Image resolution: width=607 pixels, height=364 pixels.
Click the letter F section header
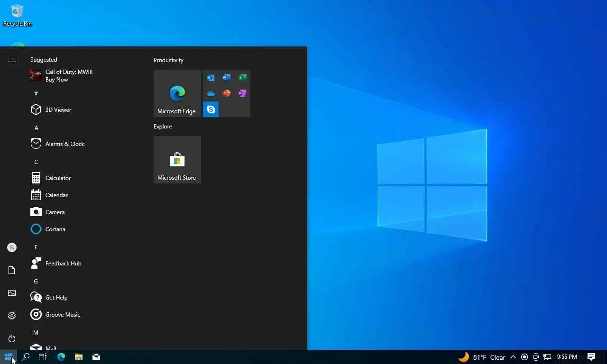tap(36, 247)
